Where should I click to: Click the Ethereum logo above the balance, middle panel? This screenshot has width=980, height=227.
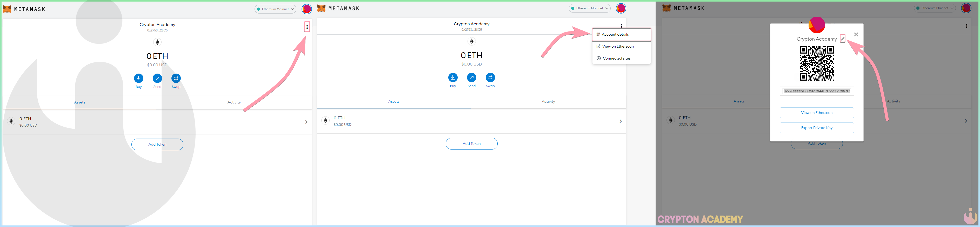471,41
